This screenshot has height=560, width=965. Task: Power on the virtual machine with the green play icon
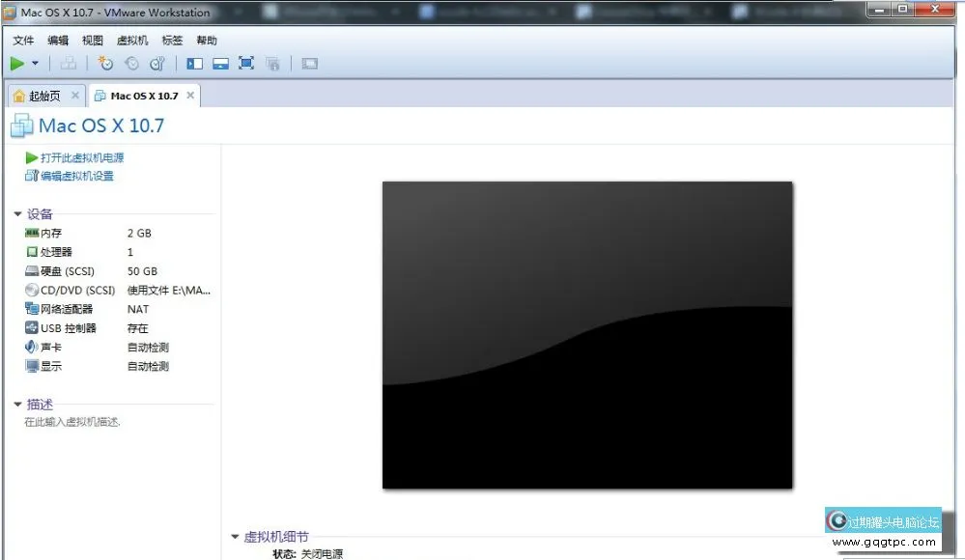(19, 62)
